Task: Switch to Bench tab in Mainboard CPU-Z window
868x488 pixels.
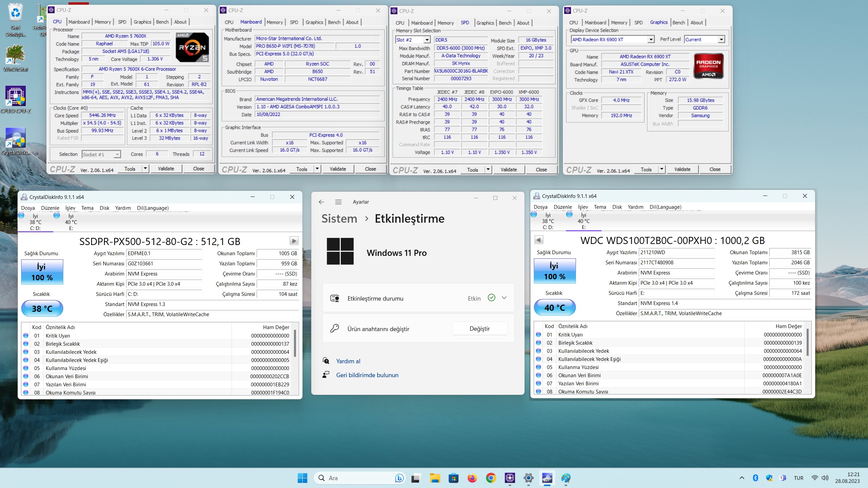Action: 334,22
